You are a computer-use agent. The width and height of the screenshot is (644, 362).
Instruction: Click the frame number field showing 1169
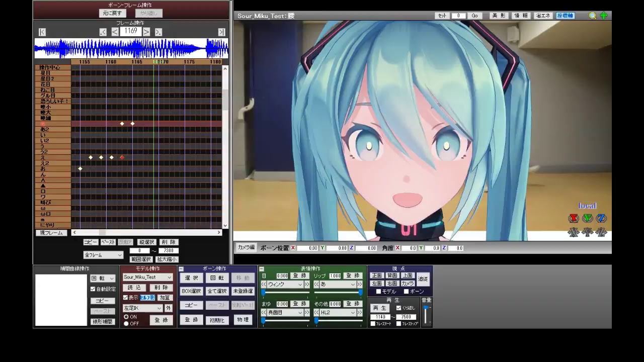coord(131,31)
